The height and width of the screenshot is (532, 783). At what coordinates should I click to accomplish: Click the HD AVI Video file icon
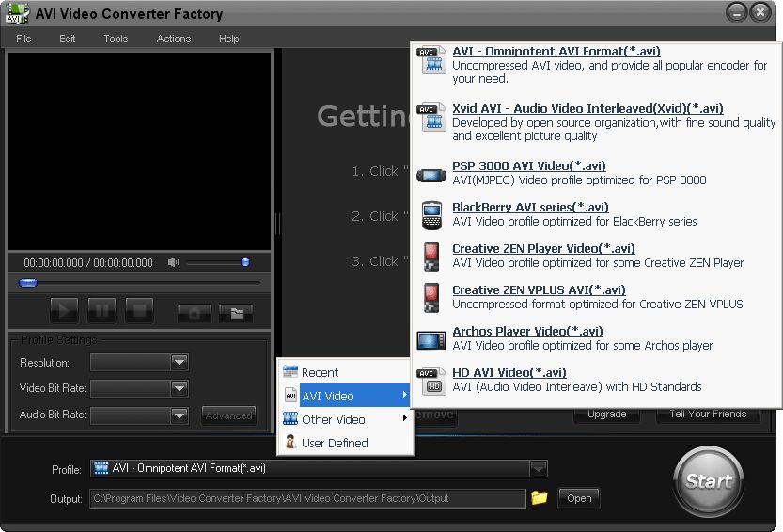432,382
